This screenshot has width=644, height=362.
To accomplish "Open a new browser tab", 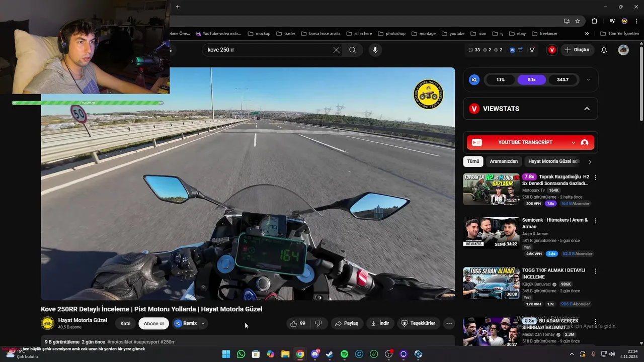I will [x=178, y=7].
